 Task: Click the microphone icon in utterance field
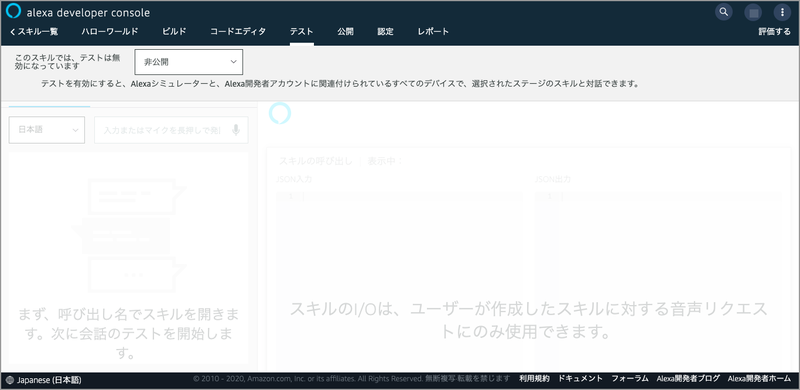[x=236, y=130]
